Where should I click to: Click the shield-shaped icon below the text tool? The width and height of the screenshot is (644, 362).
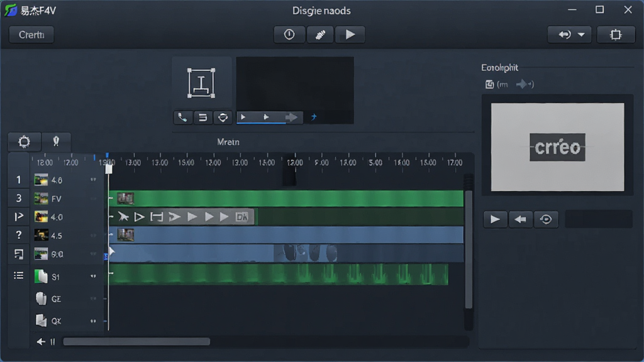[223, 118]
